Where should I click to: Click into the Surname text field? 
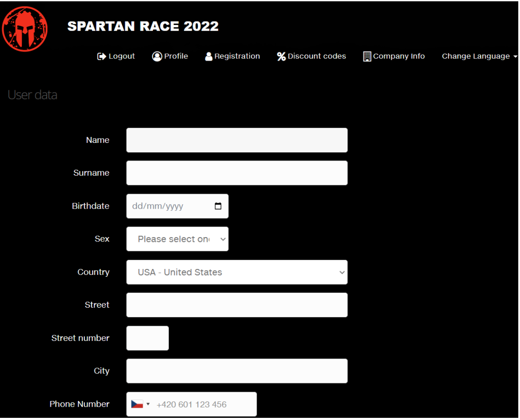(x=237, y=173)
